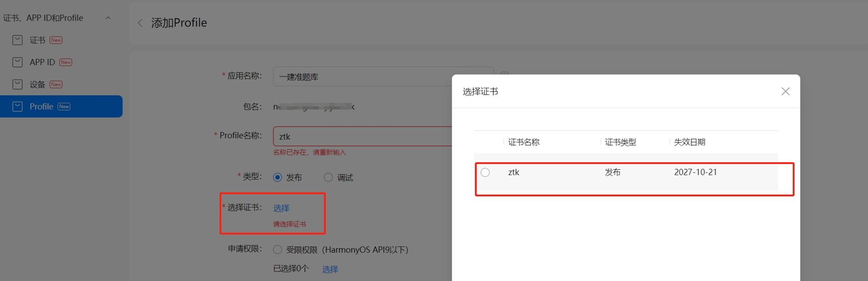868x281 pixels.
Task: Click the 选择 link for 选择证书
Action: click(281, 208)
